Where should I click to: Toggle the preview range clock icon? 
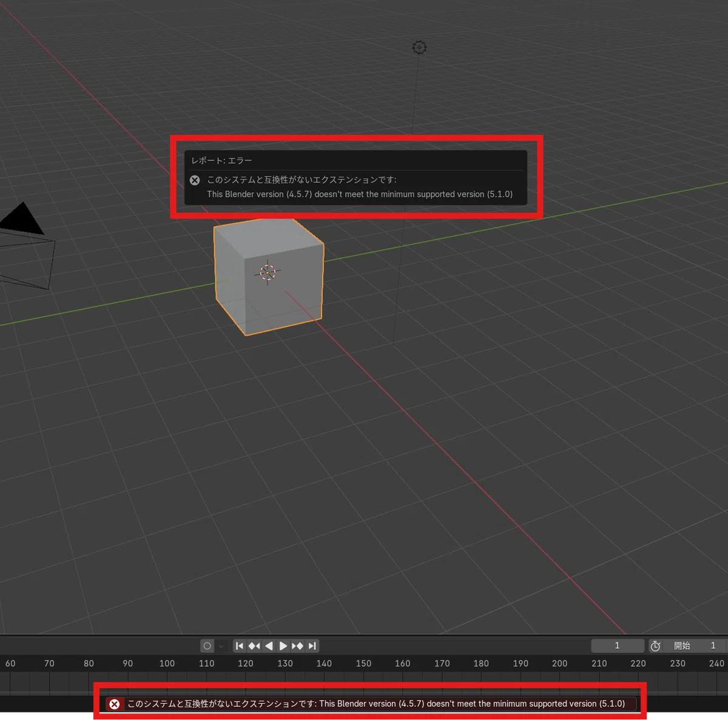tap(655, 646)
